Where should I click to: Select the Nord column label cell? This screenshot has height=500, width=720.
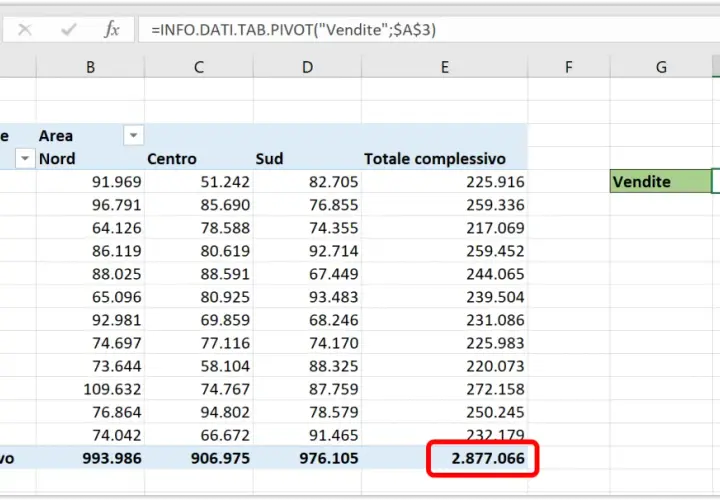coord(90,158)
